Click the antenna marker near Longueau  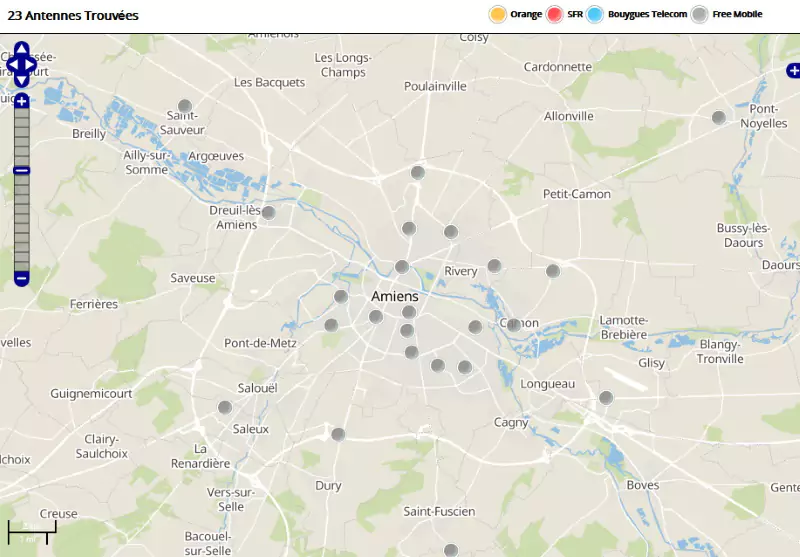605,398
